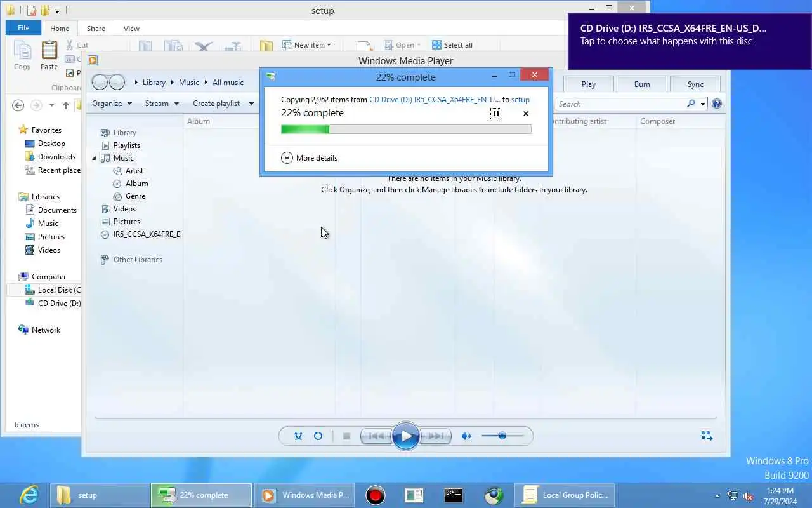
Task: Select Playlists in Media Player tree
Action: click(x=127, y=145)
